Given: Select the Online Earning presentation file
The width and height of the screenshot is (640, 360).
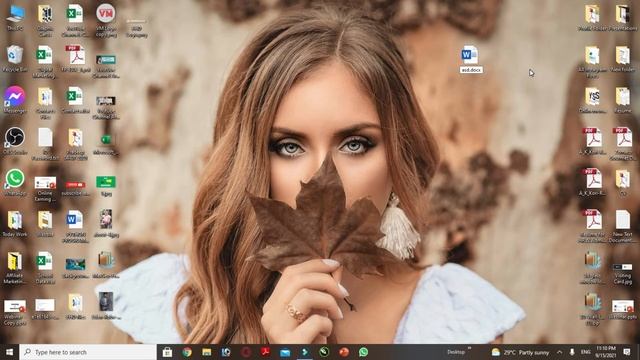Looking at the screenshot, I should point(45,189).
